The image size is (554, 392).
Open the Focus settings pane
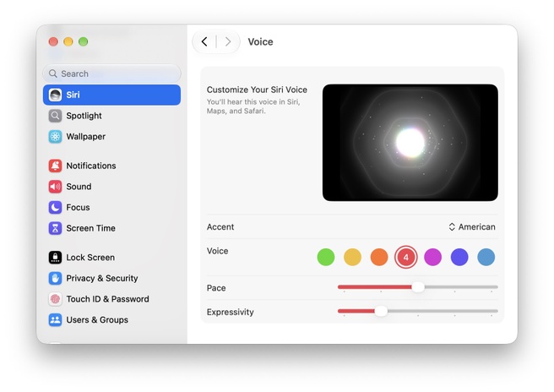pos(111,208)
